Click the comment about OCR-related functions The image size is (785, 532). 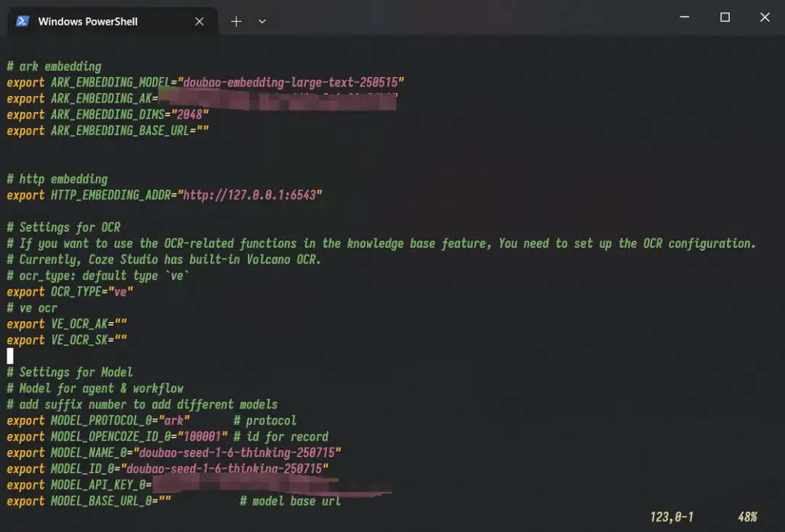tap(381, 243)
